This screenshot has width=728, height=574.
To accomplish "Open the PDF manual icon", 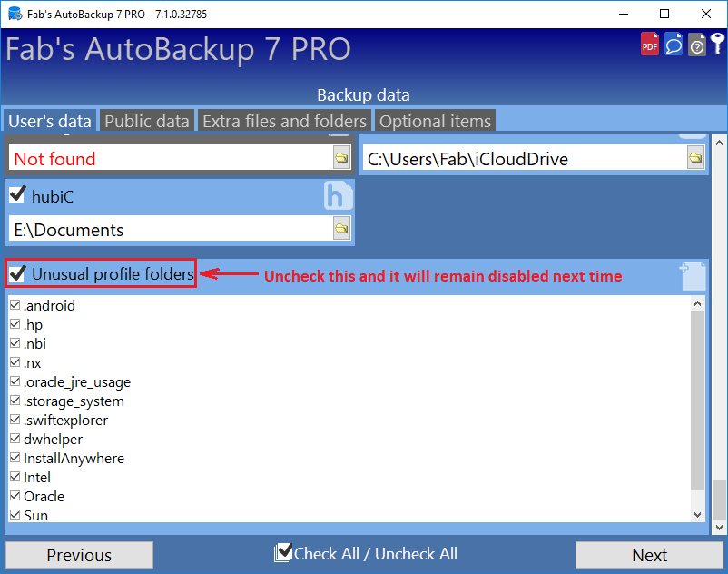I will tap(650, 45).
